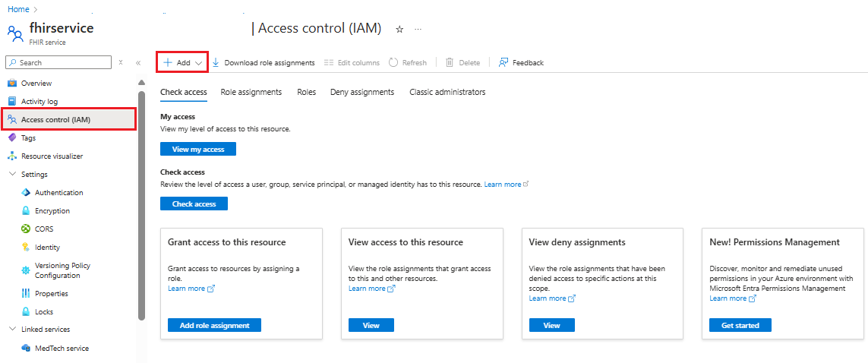Switch to the Role assignments tab

pyautogui.click(x=251, y=92)
